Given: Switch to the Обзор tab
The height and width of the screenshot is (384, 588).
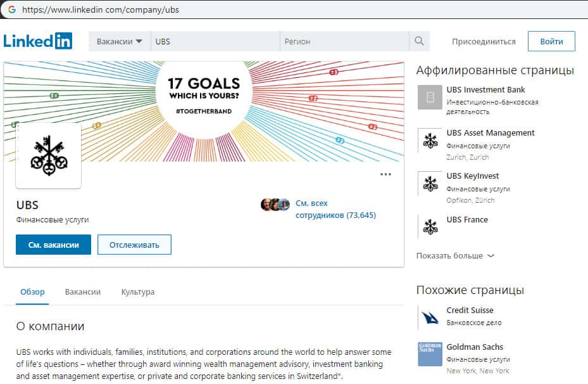Looking at the screenshot, I should pos(32,291).
